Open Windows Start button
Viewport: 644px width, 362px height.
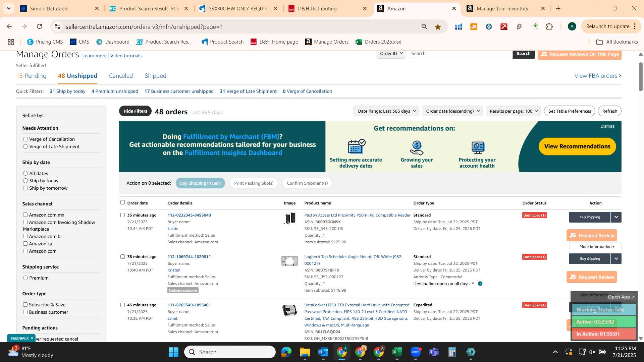pos(173,352)
